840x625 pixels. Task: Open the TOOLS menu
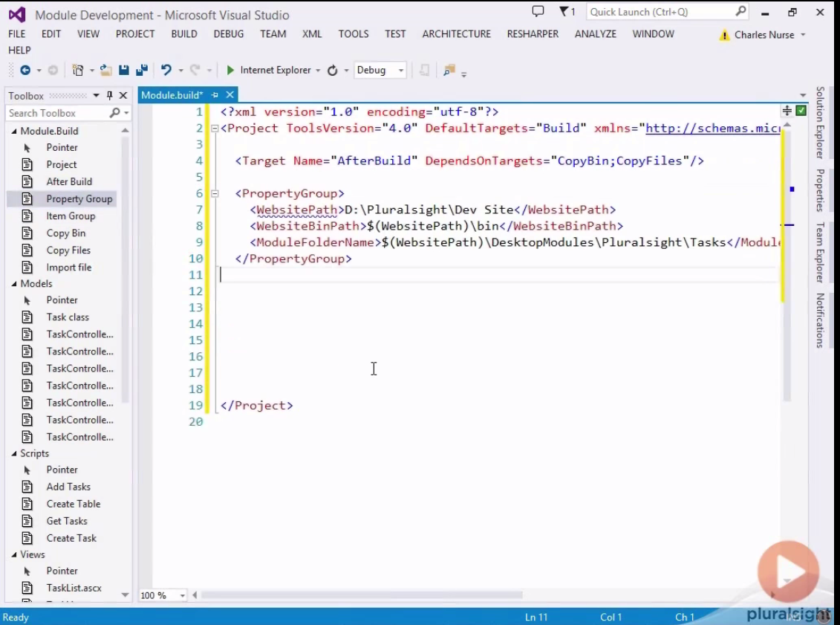point(353,33)
